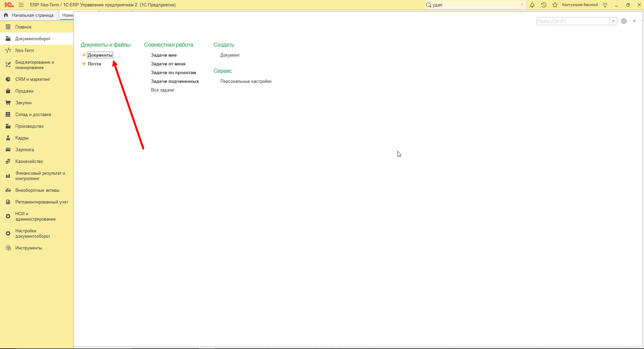Open НСИ и администрирование section
This screenshot has height=349, width=644.
[37, 216]
